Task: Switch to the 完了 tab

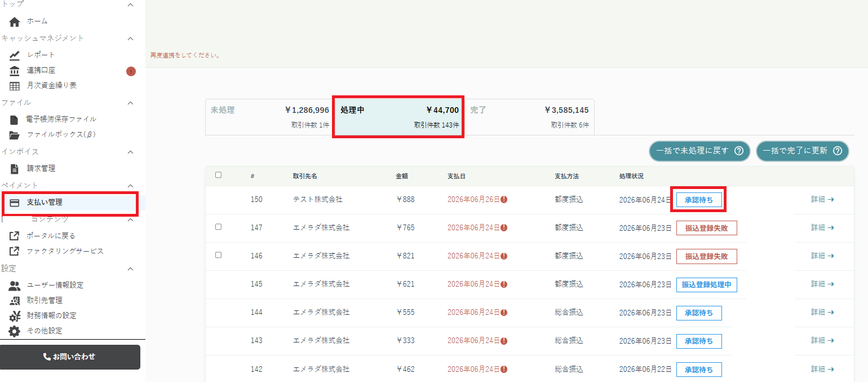Action: pos(529,117)
